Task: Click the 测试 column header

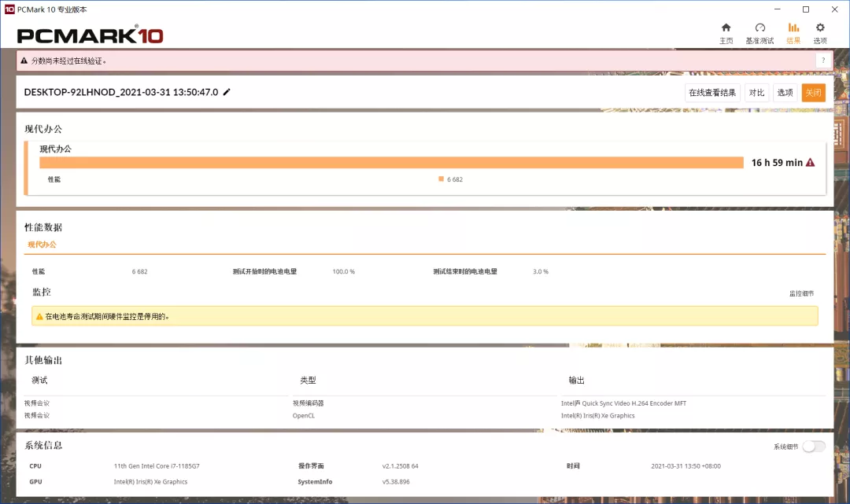Action: click(39, 381)
